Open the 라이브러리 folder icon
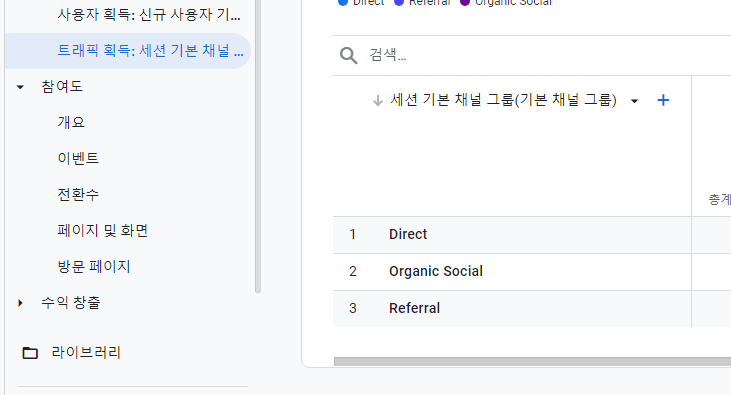This screenshot has height=395, width=731. click(x=30, y=353)
